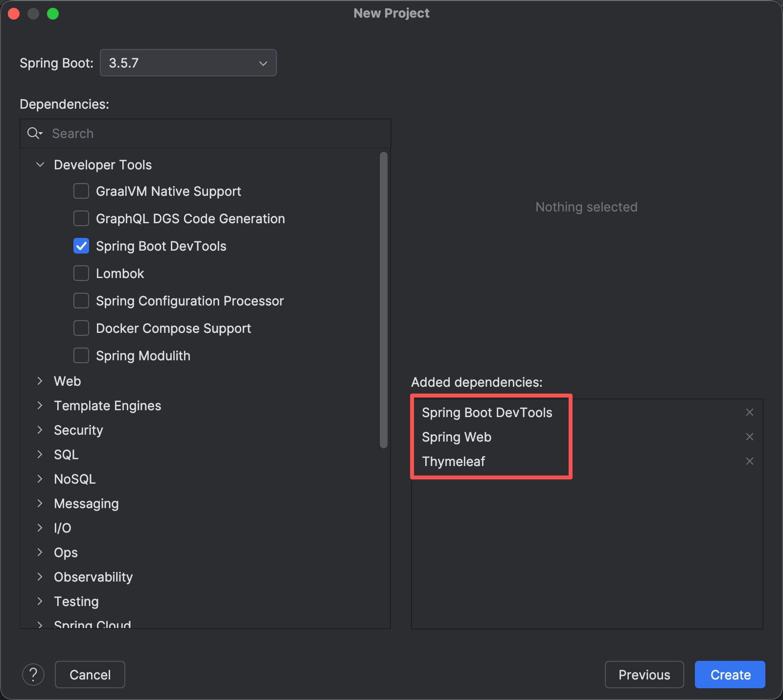
Task: Remove Spring Web with its X icon
Action: [x=749, y=437]
